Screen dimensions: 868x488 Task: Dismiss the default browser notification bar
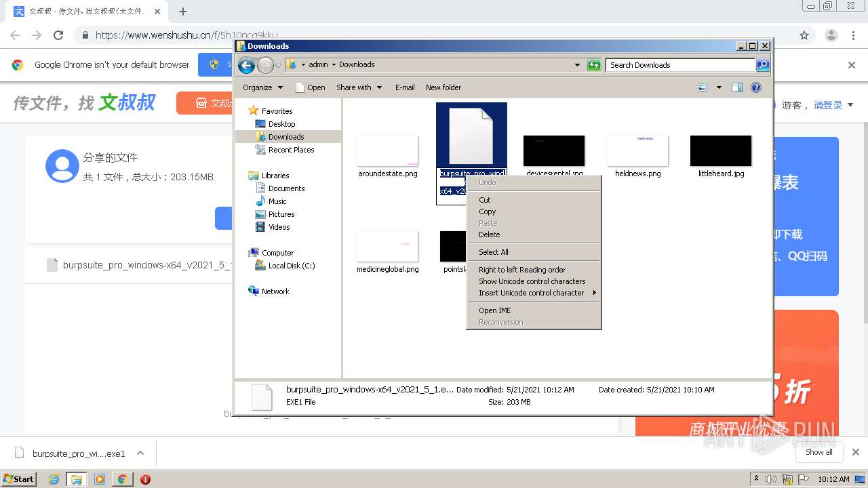tap(852, 65)
